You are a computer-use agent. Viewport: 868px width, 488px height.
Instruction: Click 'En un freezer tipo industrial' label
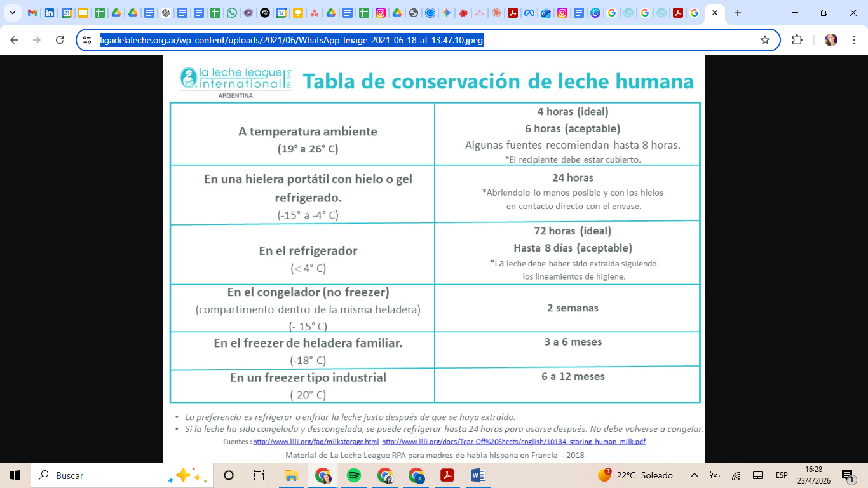[308, 377]
